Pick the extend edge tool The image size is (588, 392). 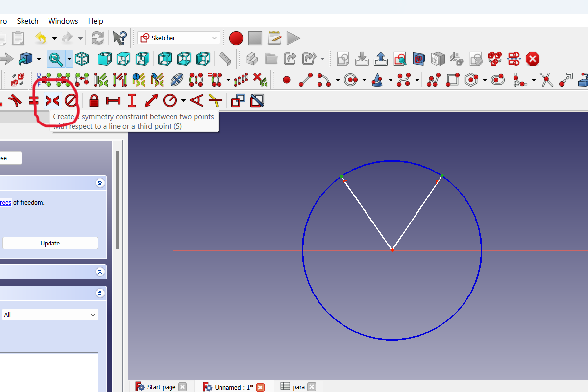pyautogui.click(x=566, y=79)
